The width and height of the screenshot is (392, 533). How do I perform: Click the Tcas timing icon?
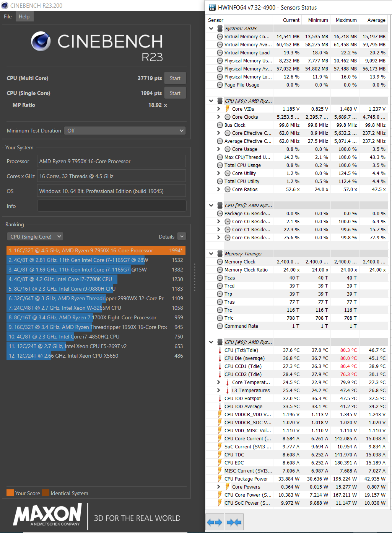click(x=220, y=278)
